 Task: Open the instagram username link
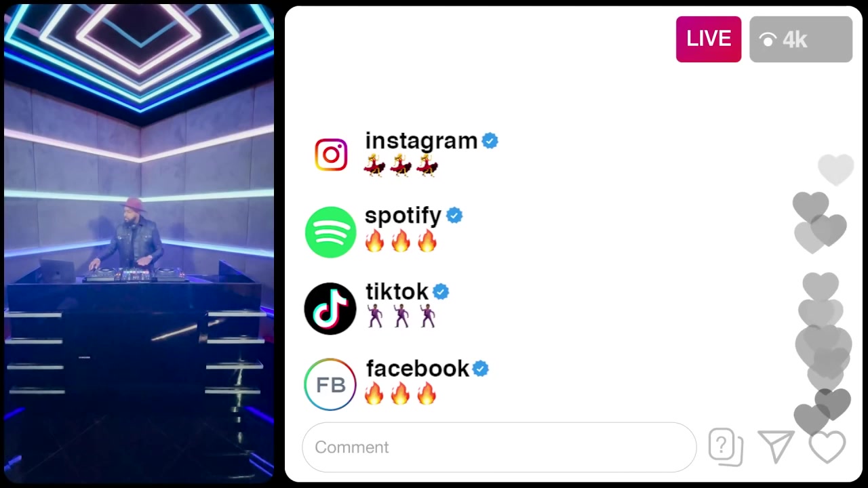click(421, 141)
